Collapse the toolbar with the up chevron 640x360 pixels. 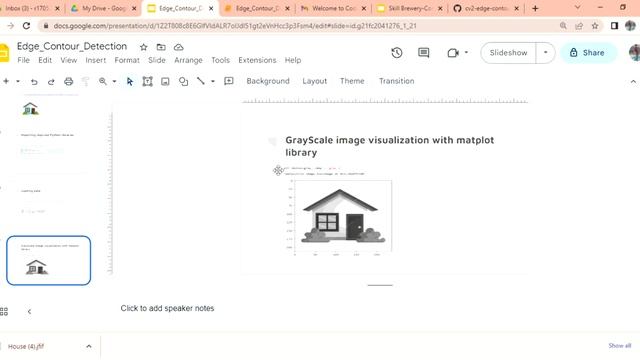coord(633,82)
